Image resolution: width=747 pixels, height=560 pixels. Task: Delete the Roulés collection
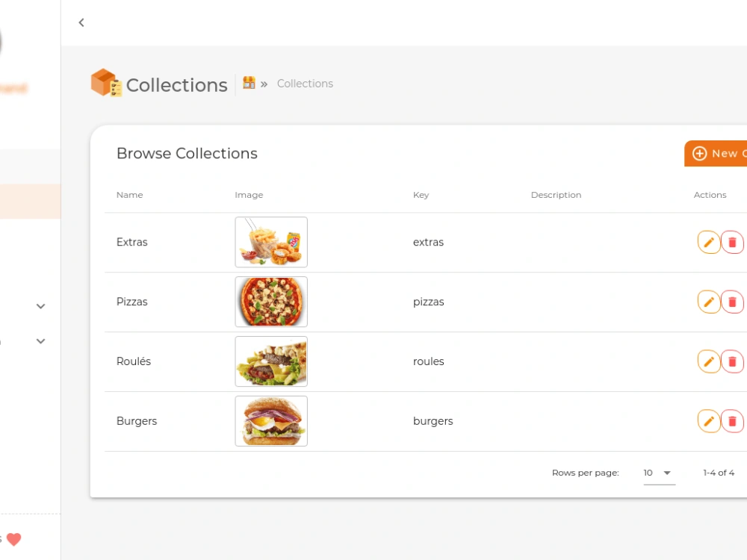732,361
